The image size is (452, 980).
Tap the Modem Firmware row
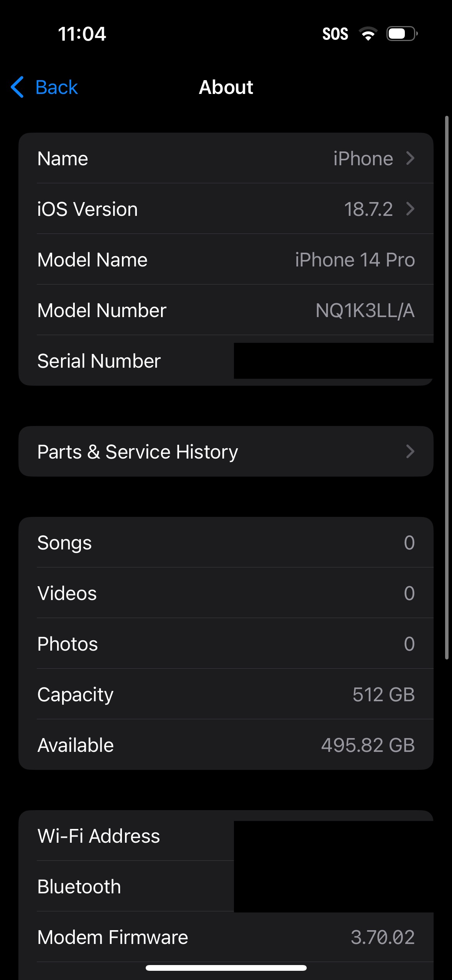click(x=226, y=937)
